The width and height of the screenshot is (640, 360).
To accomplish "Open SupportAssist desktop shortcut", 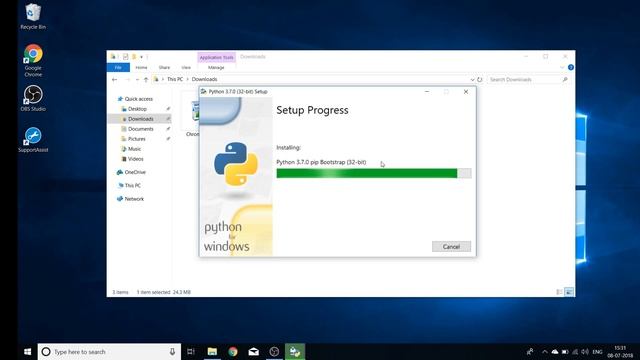I will point(33,140).
